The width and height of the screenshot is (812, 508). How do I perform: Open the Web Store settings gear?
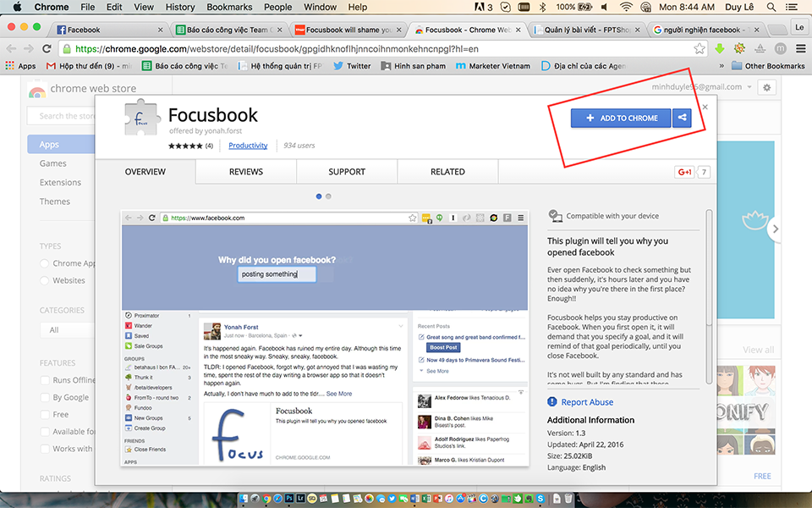(x=766, y=87)
